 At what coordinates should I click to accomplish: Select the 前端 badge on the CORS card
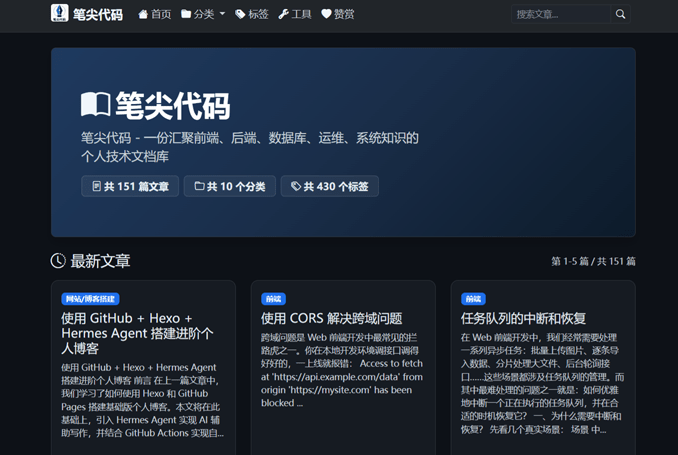tap(273, 299)
